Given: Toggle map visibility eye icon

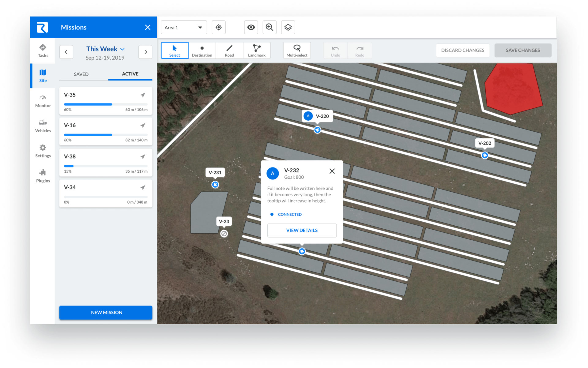Looking at the screenshot, I should coord(251,27).
